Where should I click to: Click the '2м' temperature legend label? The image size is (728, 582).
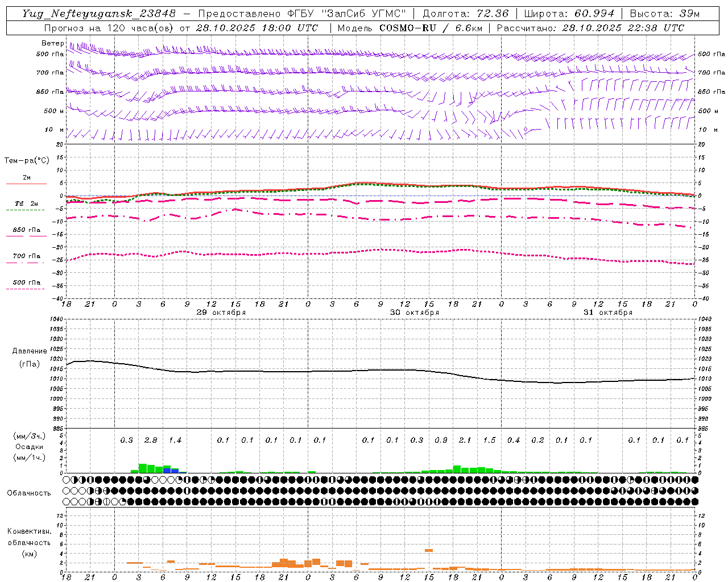[x=27, y=178]
